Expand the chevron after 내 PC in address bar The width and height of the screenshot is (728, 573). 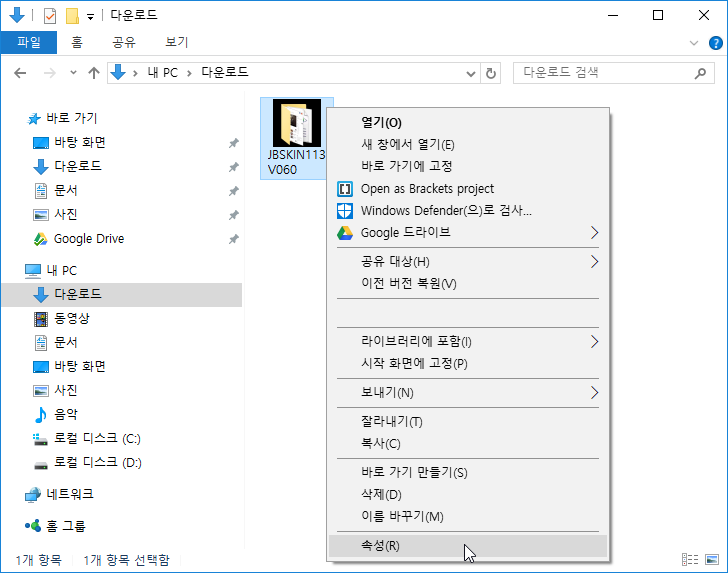point(189,73)
